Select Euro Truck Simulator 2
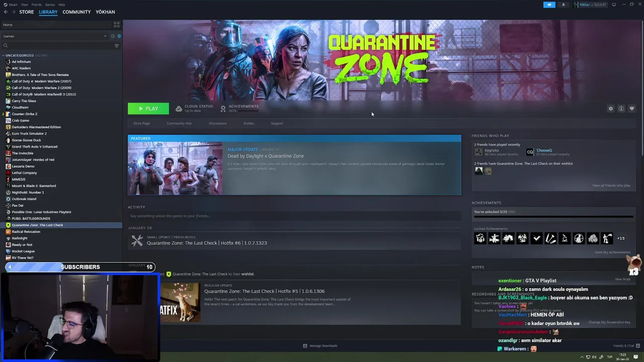The height and width of the screenshot is (362, 644). pyautogui.click(x=29, y=134)
